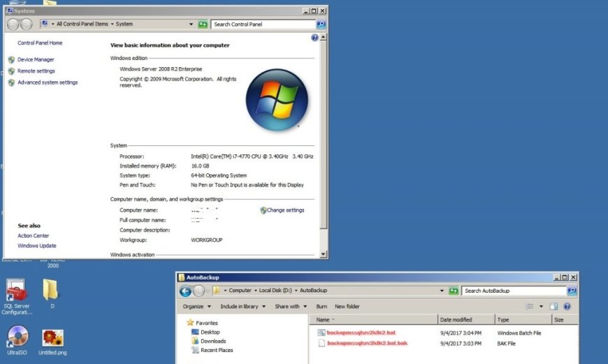608x364 pixels.
Task: Expand Local Disk (D:) breadcrumb arrow
Action: pos(296,291)
